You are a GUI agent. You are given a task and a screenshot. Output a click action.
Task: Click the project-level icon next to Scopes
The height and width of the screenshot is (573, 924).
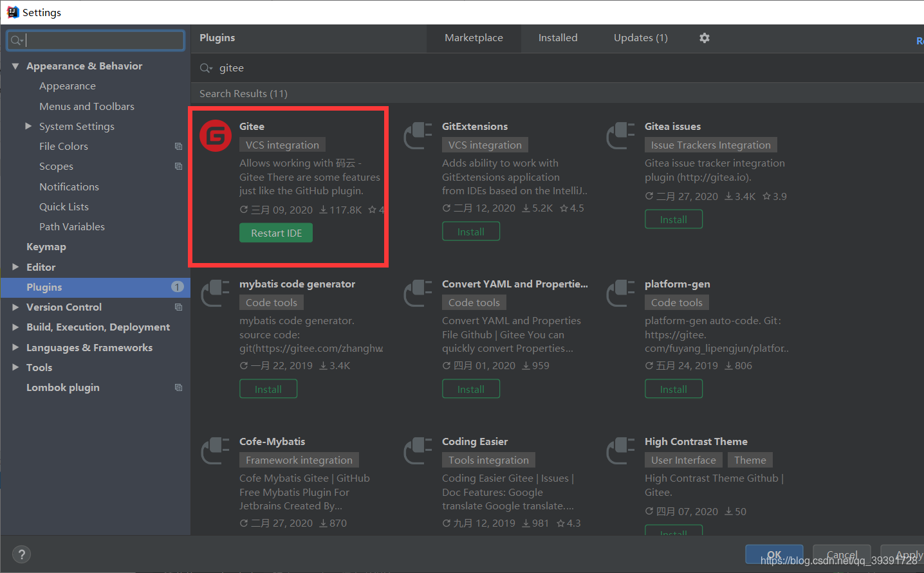(179, 167)
